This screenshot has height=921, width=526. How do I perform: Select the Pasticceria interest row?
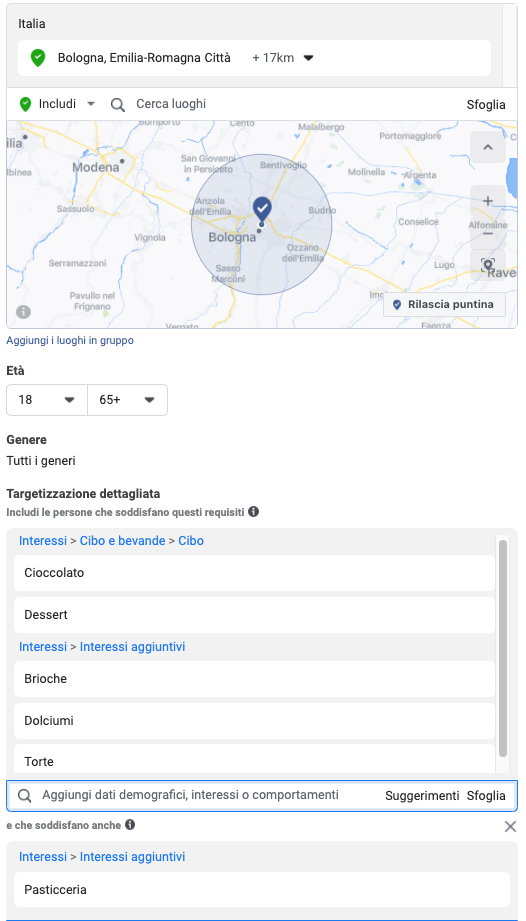[x=262, y=889]
